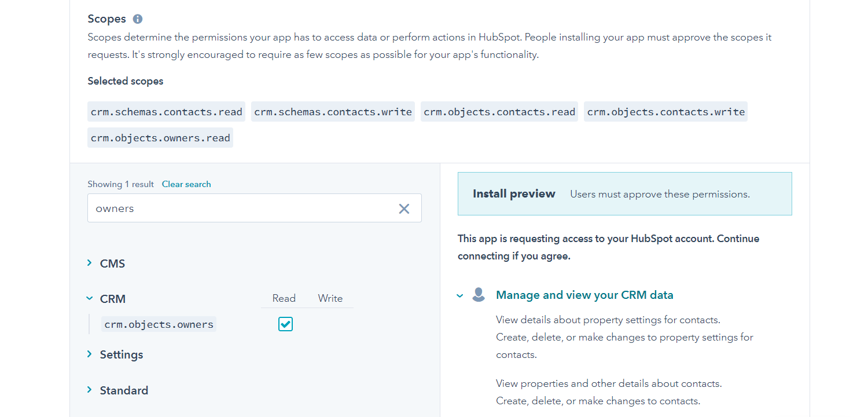Click the person icon beside Manage CRM data
The height and width of the screenshot is (417, 868).
pos(479,295)
